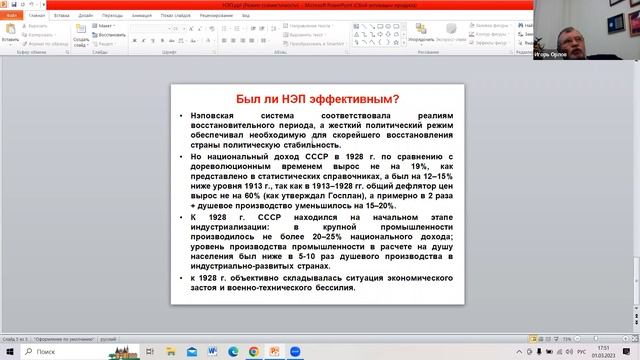Image resolution: width=640 pixels, height=360 pixels.
Task: Click the bulleted list icon
Action: pos(225,29)
